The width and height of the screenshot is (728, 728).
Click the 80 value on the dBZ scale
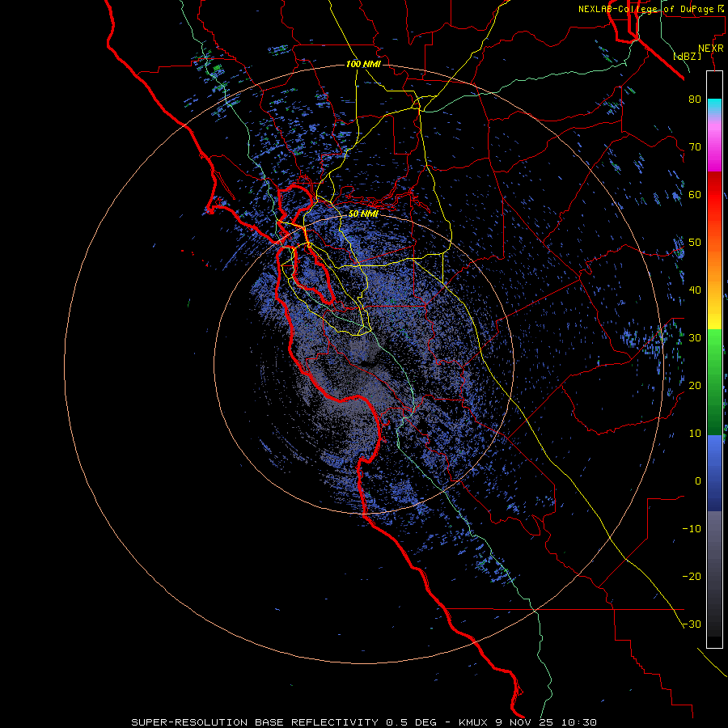click(695, 99)
